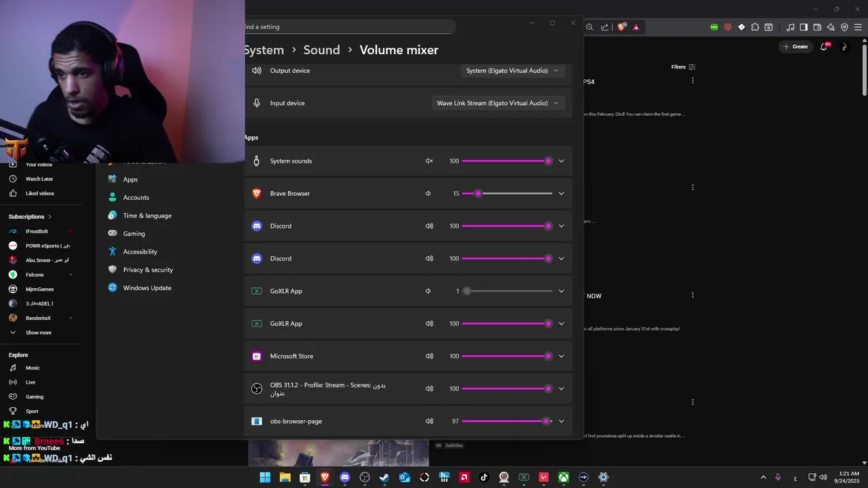The height and width of the screenshot is (488, 868).
Task: Open Accessibility in Settings sidebar
Action: click(140, 251)
